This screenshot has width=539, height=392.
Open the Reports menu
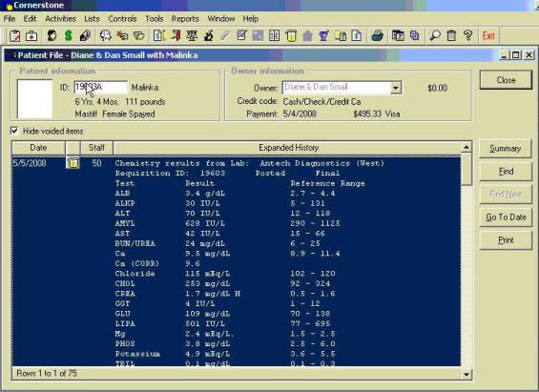[185, 18]
